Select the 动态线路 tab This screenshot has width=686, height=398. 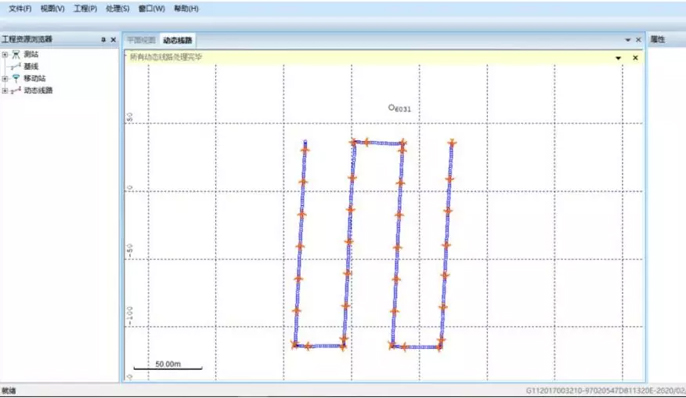(x=178, y=40)
